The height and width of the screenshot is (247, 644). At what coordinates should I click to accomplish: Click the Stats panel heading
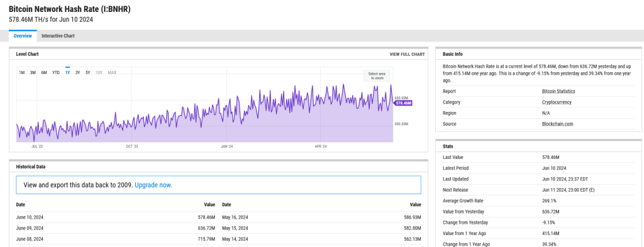tap(448, 146)
